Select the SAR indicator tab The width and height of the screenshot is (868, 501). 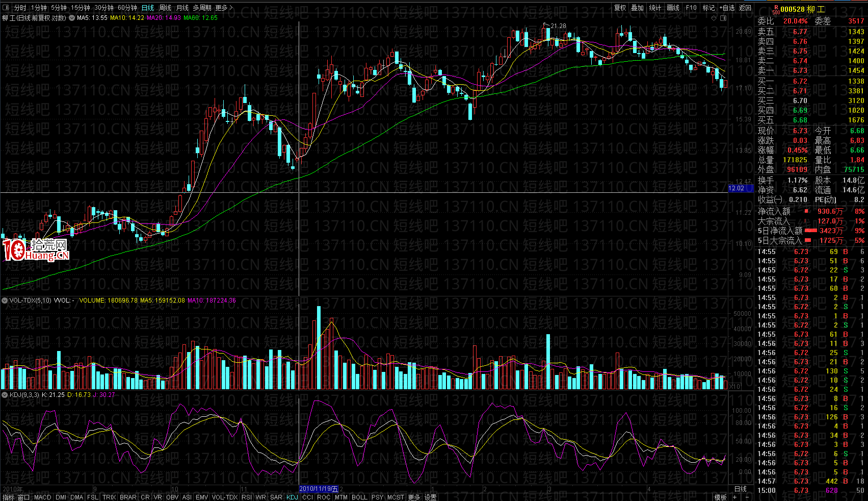coord(276,497)
